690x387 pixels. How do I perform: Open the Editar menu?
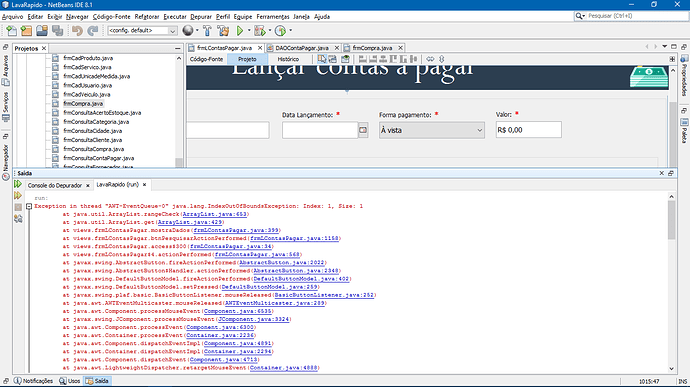(x=35, y=17)
